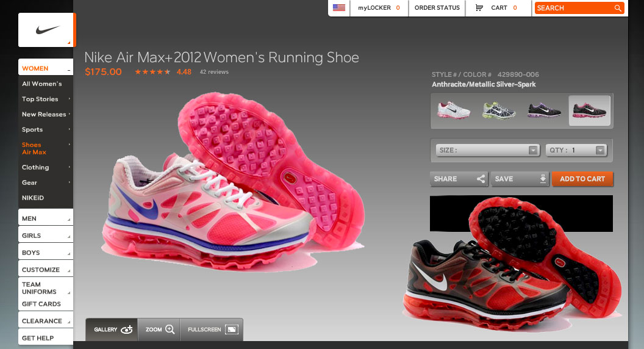
Task: Select the white and pink shoe colorway
Action: (x=454, y=110)
